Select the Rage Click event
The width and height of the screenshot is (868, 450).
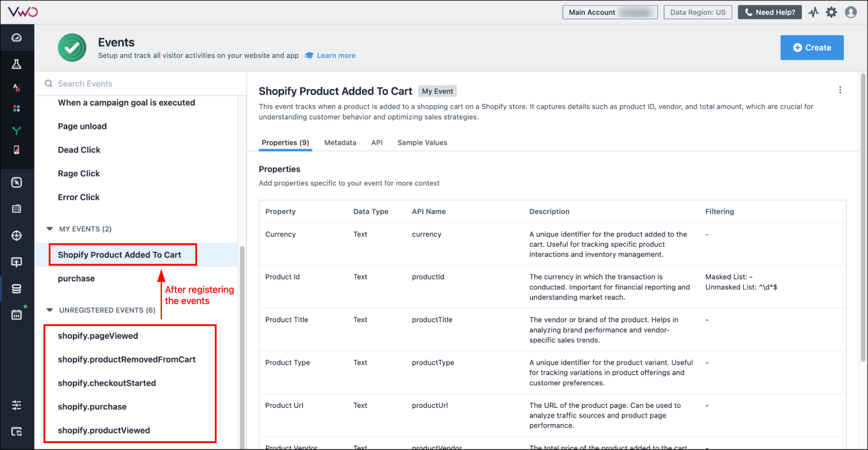[x=79, y=173]
